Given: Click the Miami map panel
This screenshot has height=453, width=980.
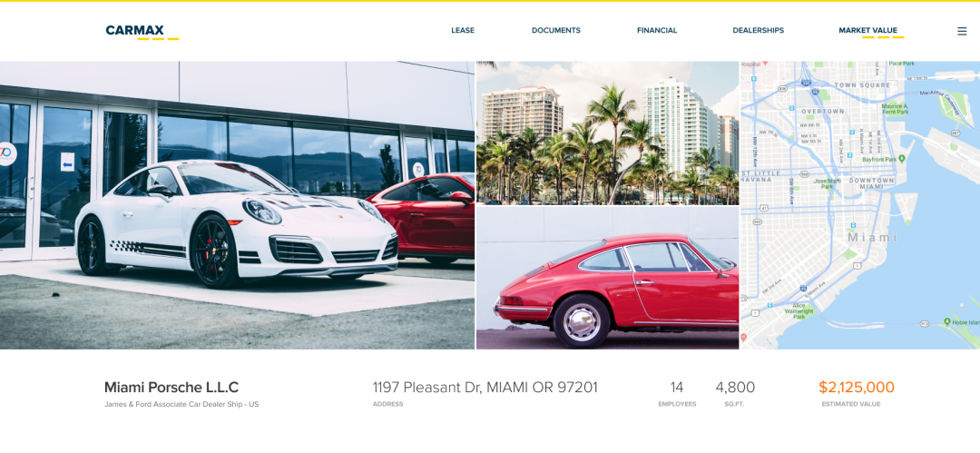Looking at the screenshot, I should tap(860, 205).
